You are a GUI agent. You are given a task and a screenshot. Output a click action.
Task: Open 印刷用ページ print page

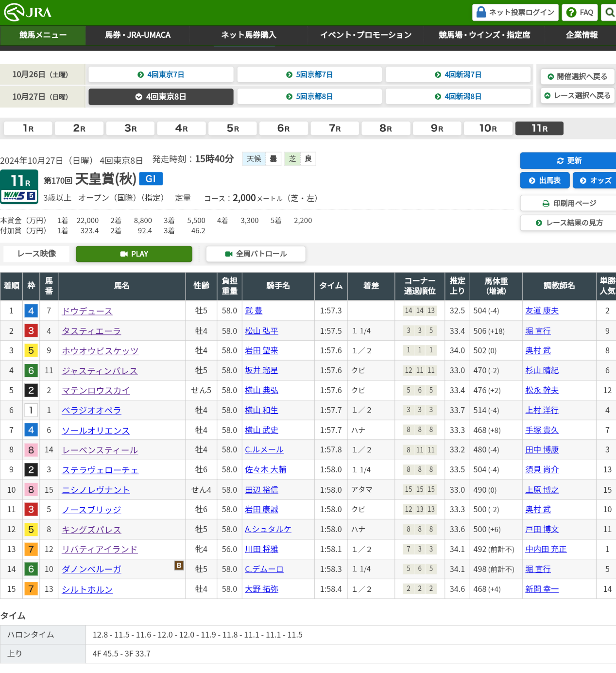click(568, 203)
